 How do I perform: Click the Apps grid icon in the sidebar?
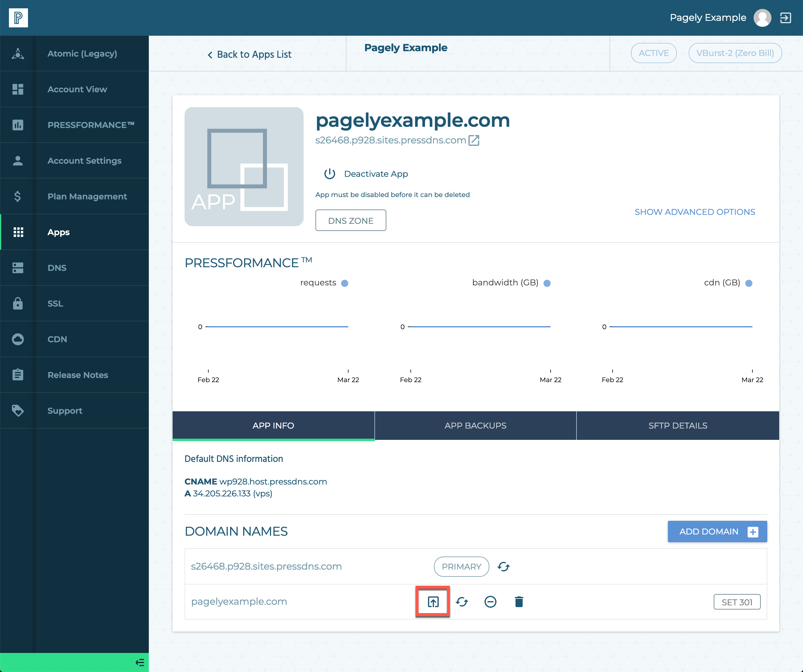pos(18,232)
